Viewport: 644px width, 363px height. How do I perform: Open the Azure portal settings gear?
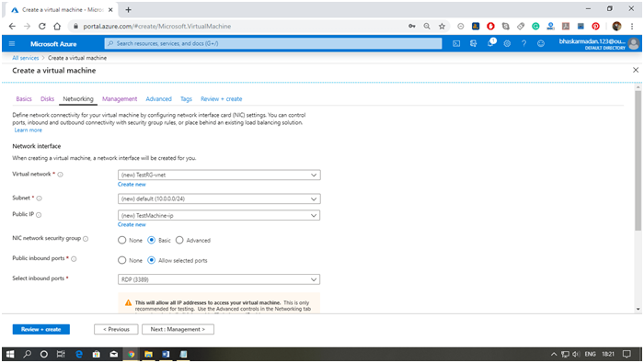pyautogui.click(x=507, y=43)
